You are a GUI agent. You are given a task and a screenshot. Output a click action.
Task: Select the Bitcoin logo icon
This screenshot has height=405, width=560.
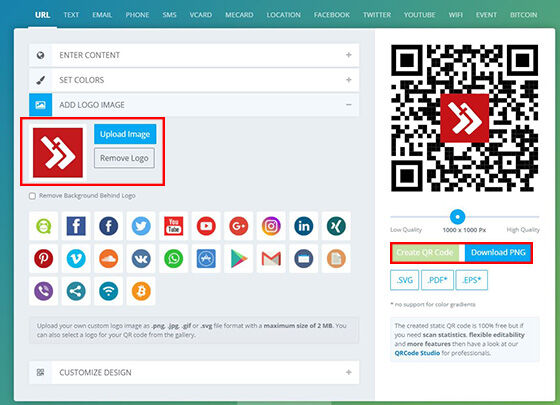141,291
